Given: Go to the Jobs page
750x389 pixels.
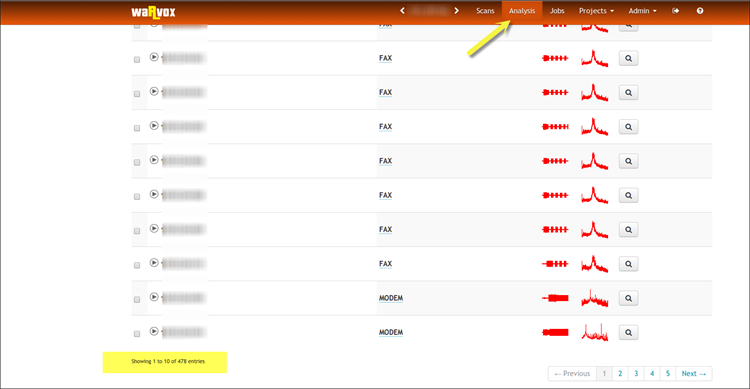Looking at the screenshot, I should 557,11.
